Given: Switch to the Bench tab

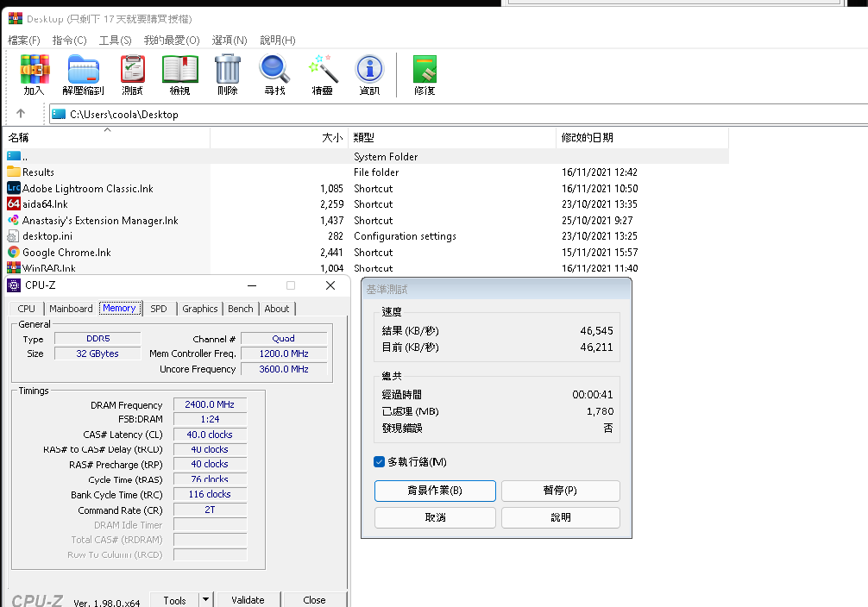Looking at the screenshot, I should pyautogui.click(x=240, y=309).
